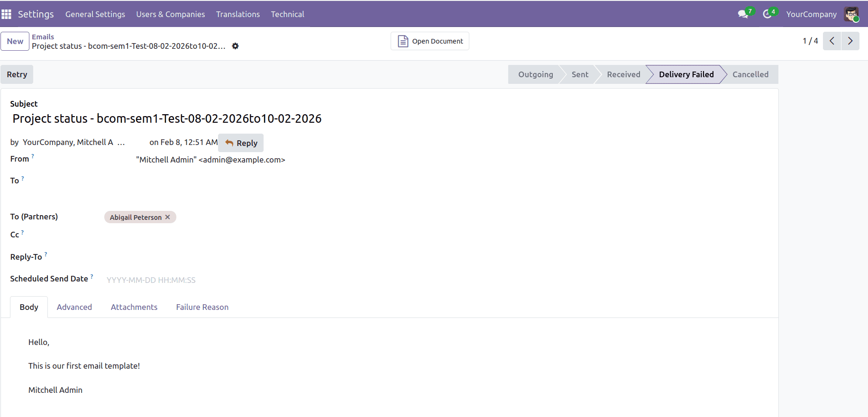Open the activities clock icon with badge 4
868x417 pixels.
[767, 14]
